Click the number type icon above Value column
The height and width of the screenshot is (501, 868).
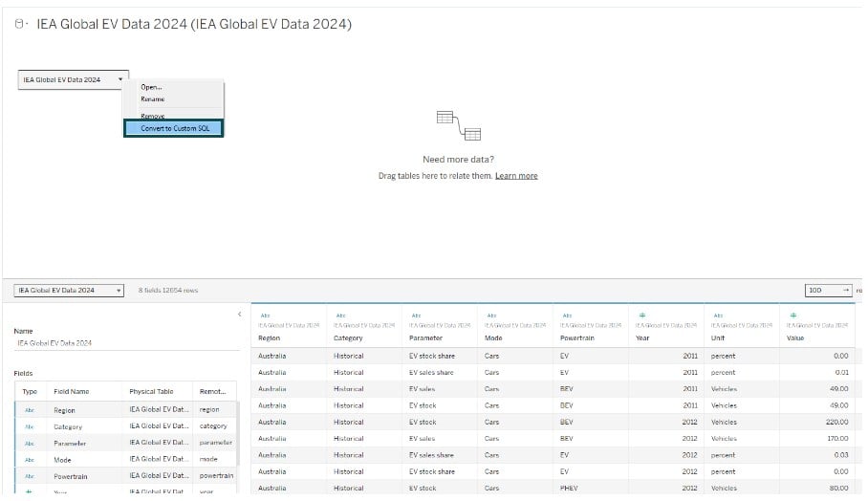point(793,316)
